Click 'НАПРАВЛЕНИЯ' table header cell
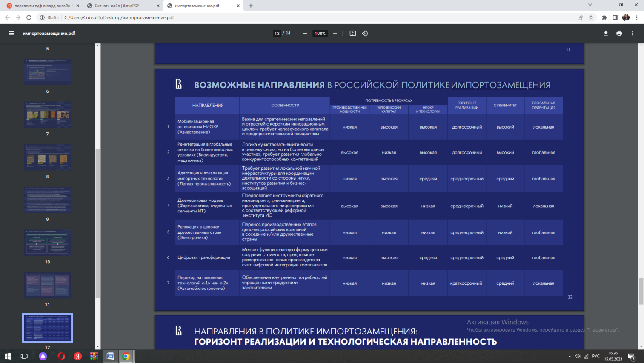The height and width of the screenshot is (363, 644). (208, 105)
